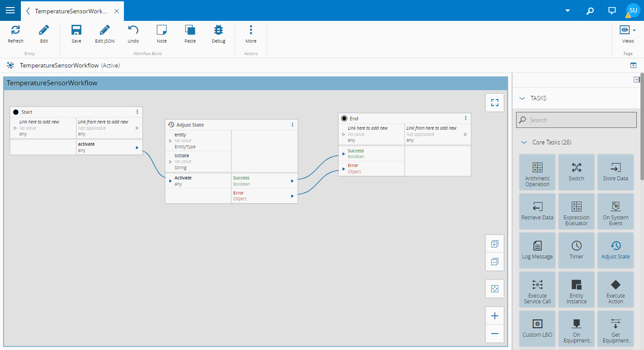Click the Refresh toolbar icon
The width and height of the screenshot is (644, 350).
[x=16, y=30]
